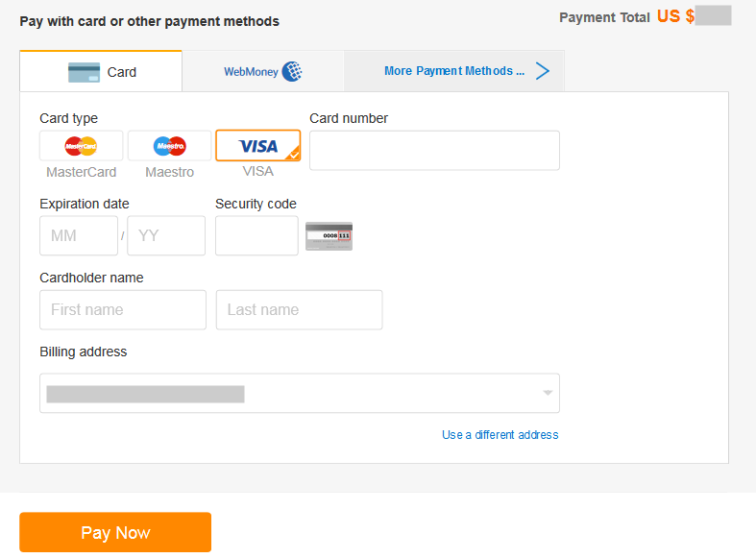The height and width of the screenshot is (558, 756).
Task: Select the MasterCard logo card type
Action: [x=81, y=146]
